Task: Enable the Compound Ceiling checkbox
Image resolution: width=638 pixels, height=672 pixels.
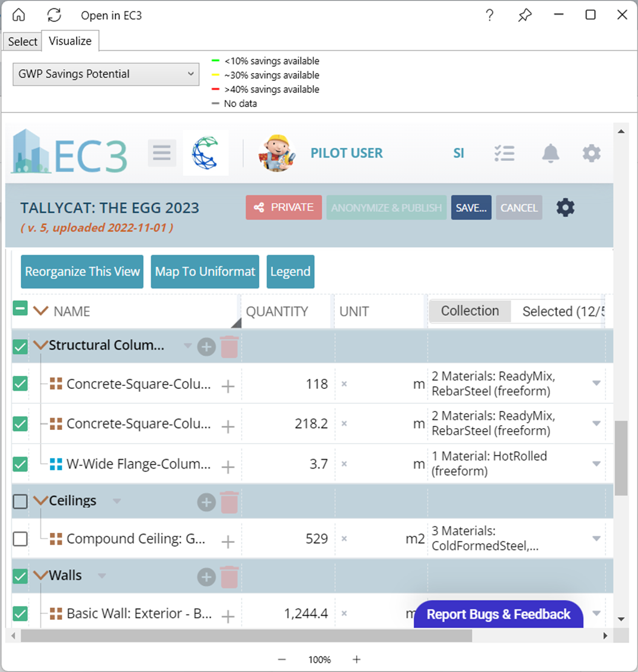Action: pos(20,539)
